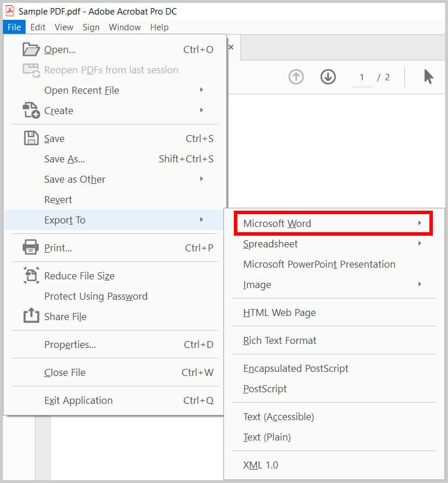The height and width of the screenshot is (483, 448).
Task: Select Close File menu entry
Action: point(114,372)
